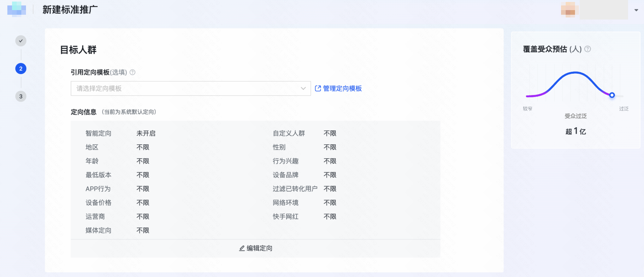Click the 当前为系统默认定向 note
The width and height of the screenshot is (644, 277).
(x=129, y=112)
